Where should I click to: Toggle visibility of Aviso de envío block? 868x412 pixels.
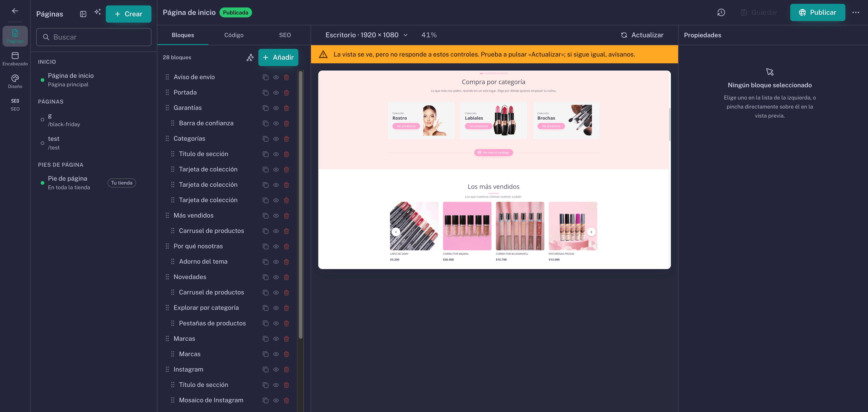276,77
